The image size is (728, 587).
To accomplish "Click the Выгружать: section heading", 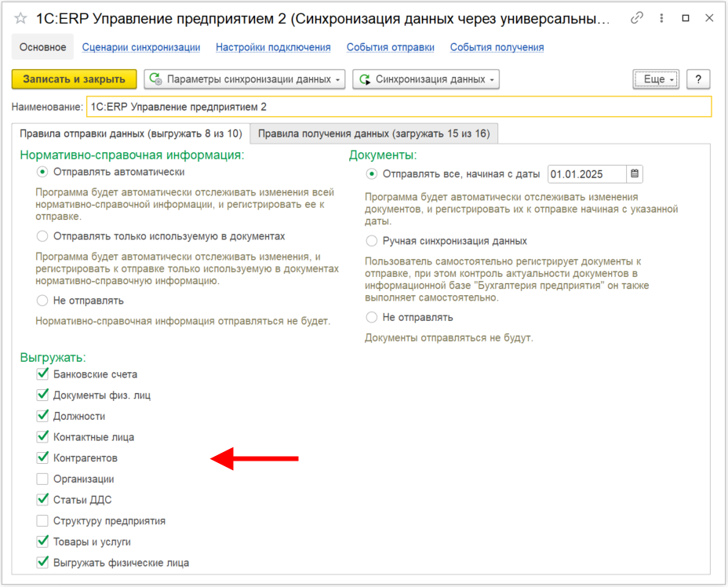I will [x=53, y=358].
